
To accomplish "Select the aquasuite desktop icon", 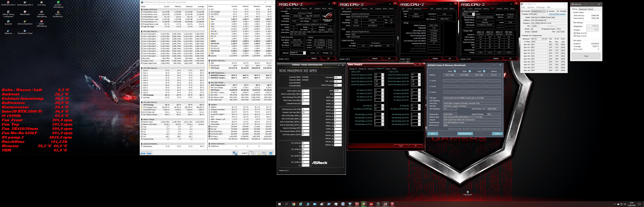I will pos(8,22).
